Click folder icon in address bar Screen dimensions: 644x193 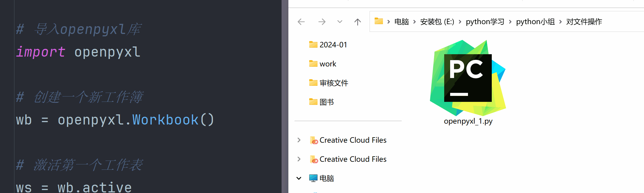click(378, 21)
